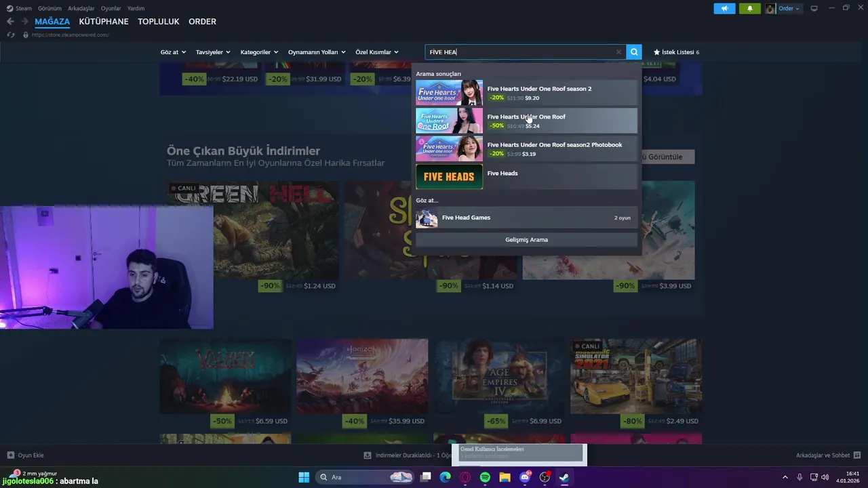This screenshot has height=488, width=868.
Task: Expand the Özel Kısımlar dropdown
Action: click(x=377, y=52)
